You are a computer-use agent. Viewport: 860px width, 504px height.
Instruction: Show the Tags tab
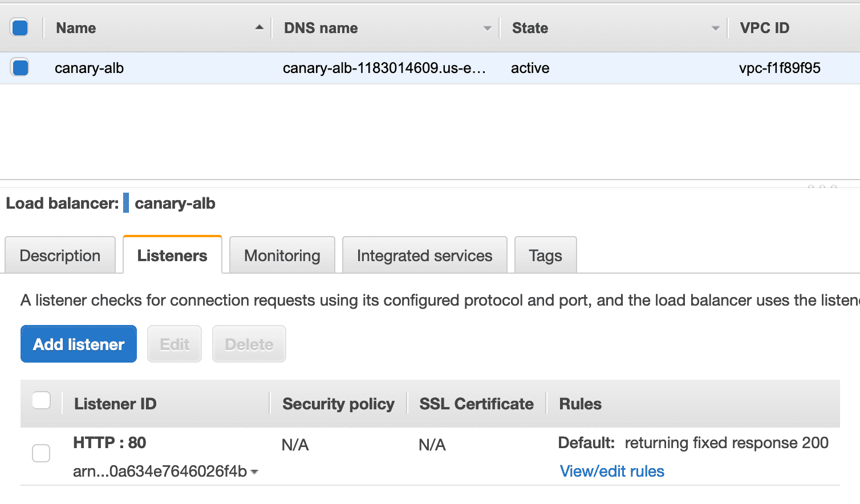[545, 255]
